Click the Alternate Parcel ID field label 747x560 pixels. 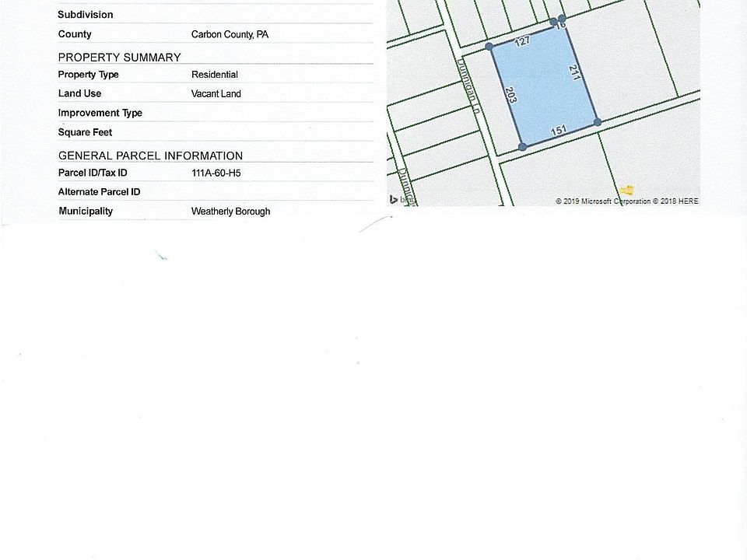tap(99, 192)
